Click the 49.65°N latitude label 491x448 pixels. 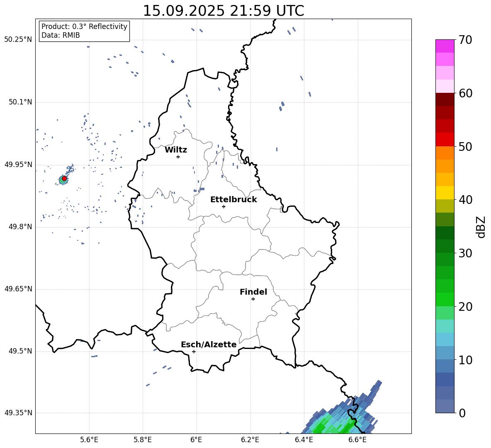[18, 289]
